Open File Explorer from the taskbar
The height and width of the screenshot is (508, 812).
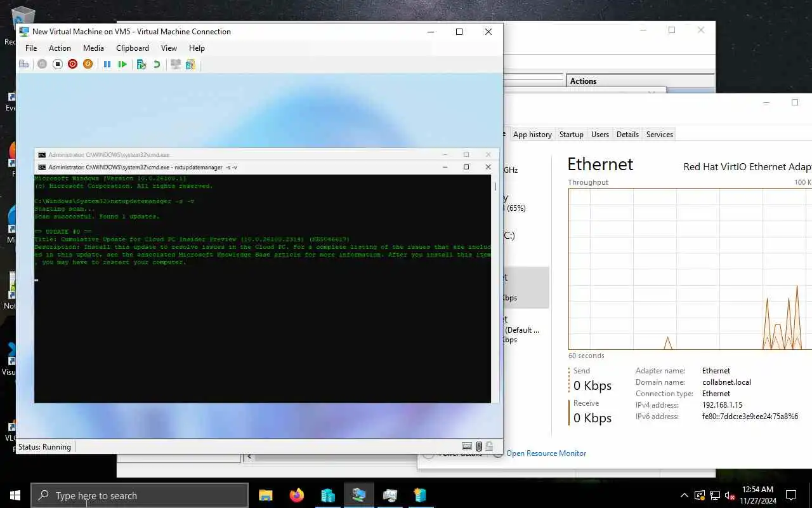[265, 495]
